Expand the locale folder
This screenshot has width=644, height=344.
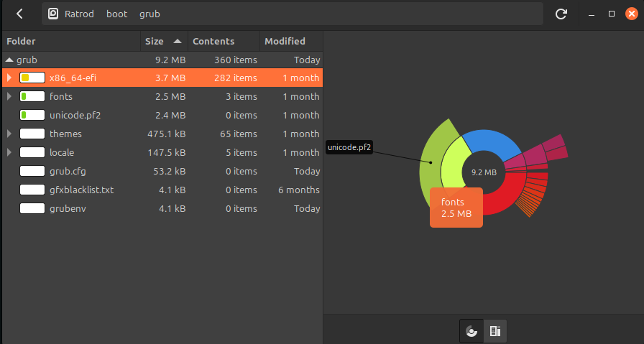click(9, 152)
